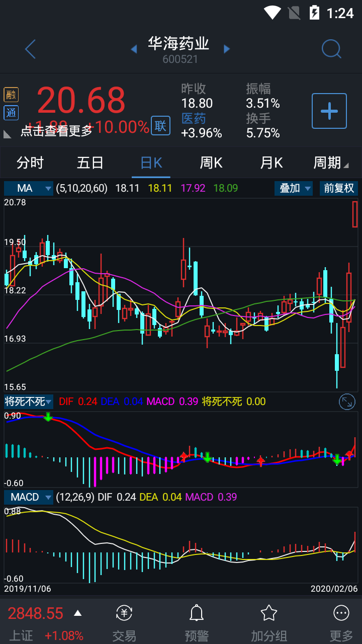Image resolution: width=362 pixels, height=644 pixels.
Task: Tap 点击查看更多 hint
Action: point(56,131)
